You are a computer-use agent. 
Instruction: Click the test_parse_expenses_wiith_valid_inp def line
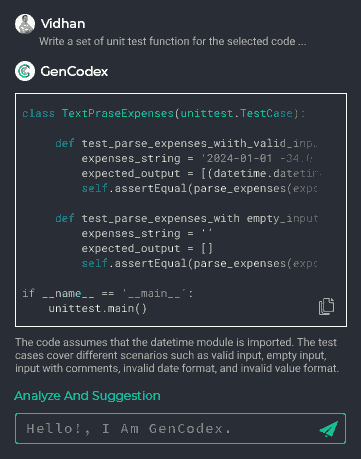186,143
